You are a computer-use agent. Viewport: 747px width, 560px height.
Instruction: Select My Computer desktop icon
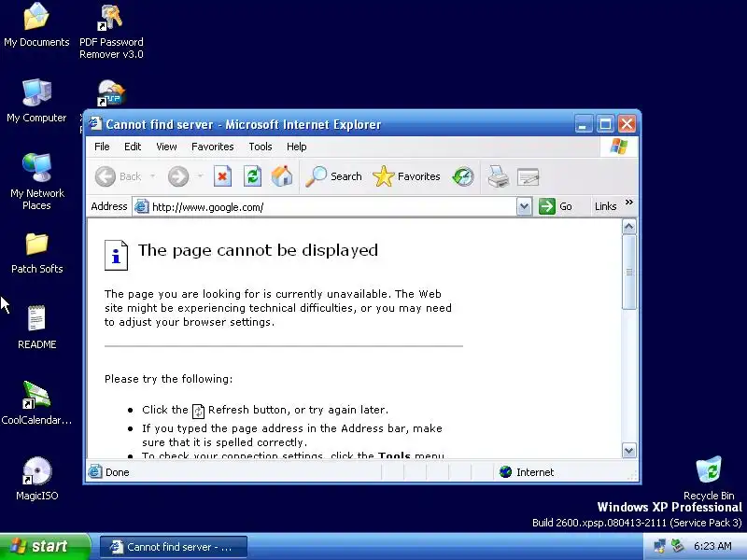tap(36, 101)
